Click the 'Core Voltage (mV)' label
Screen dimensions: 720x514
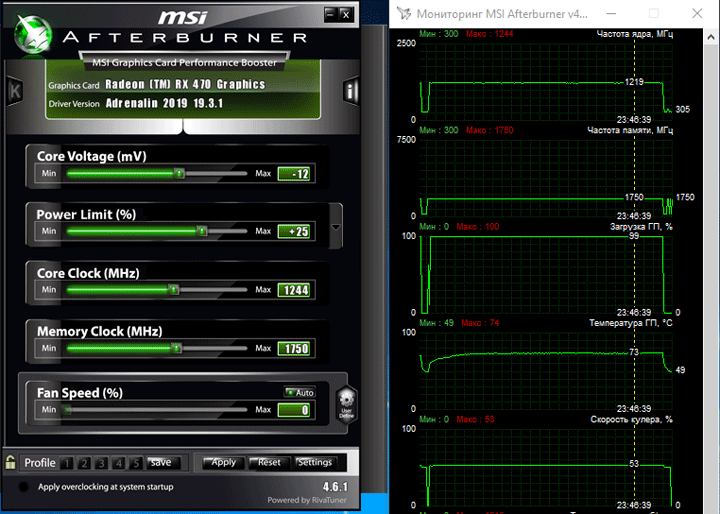tap(91, 157)
